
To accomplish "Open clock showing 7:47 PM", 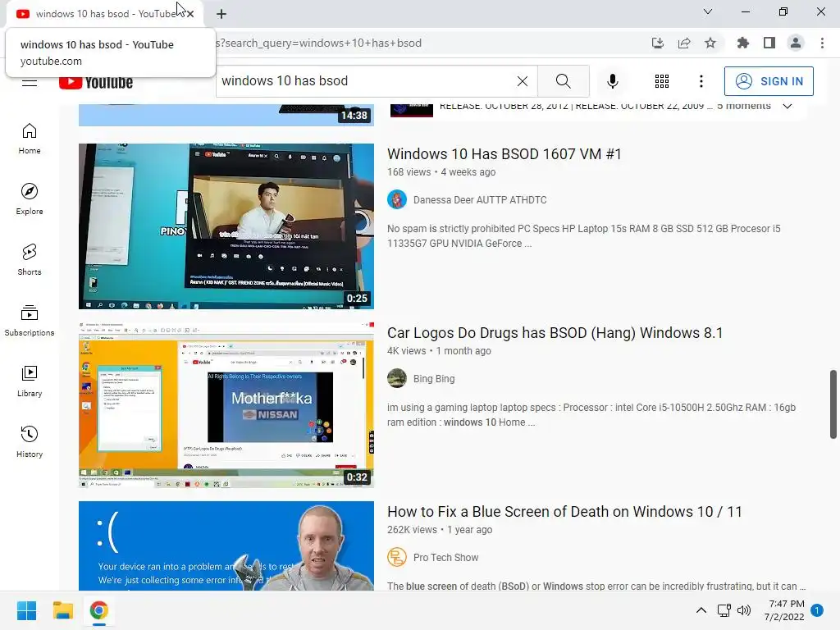I will [x=784, y=610].
